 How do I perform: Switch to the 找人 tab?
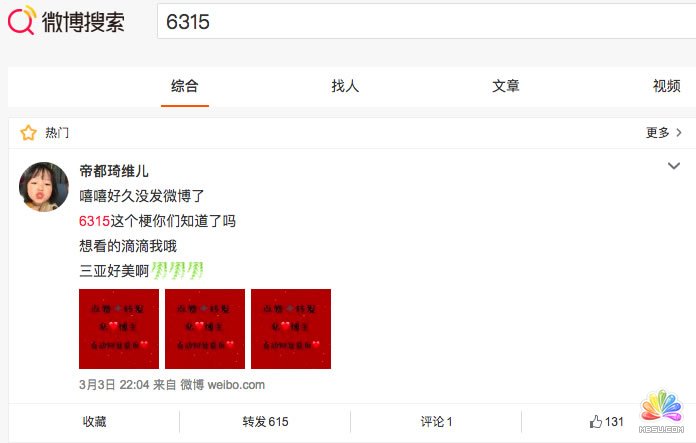[x=345, y=86]
